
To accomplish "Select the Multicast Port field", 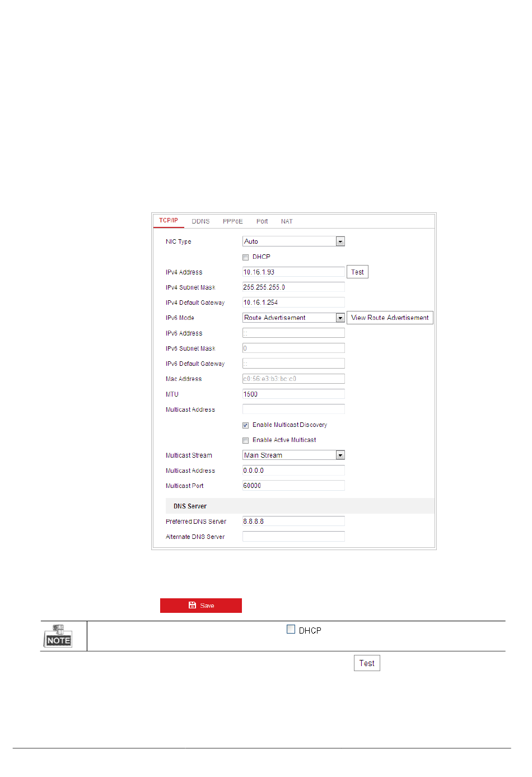I will [293, 486].
